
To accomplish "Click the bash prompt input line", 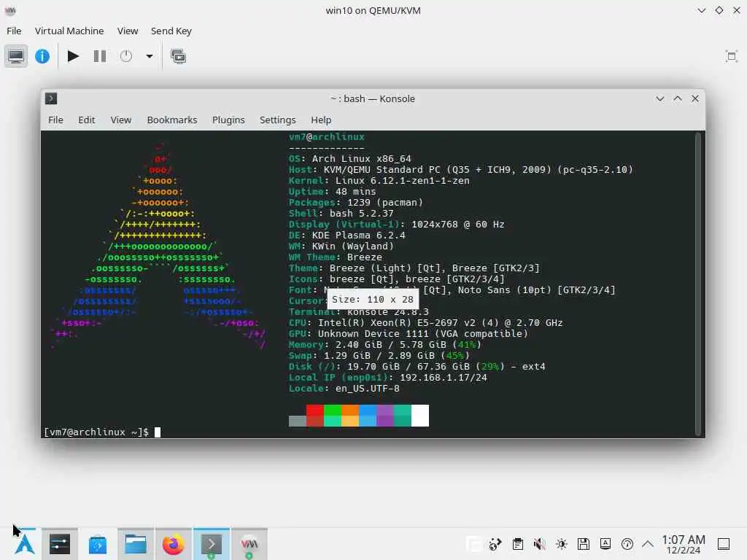I will point(102,432).
